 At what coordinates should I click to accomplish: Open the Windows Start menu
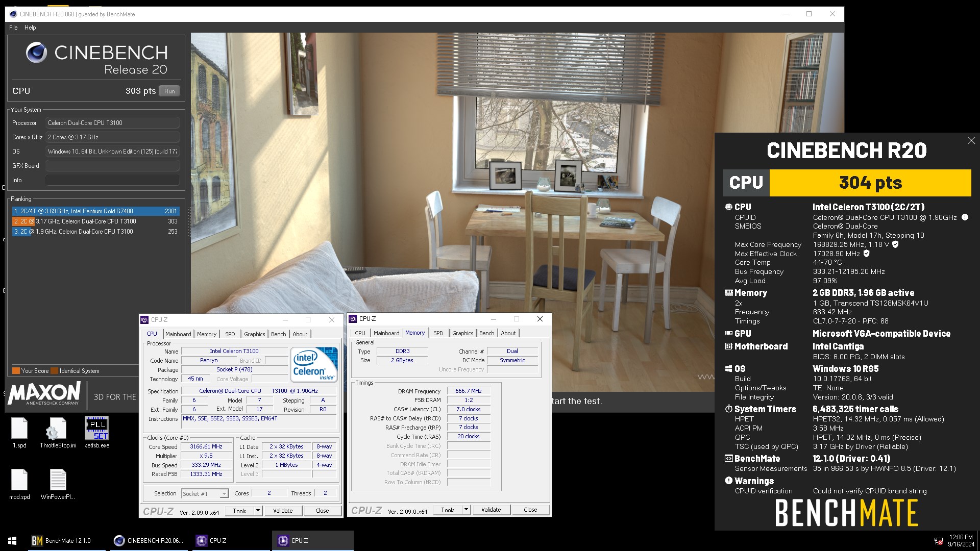pyautogui.click(x=12, y=541)
